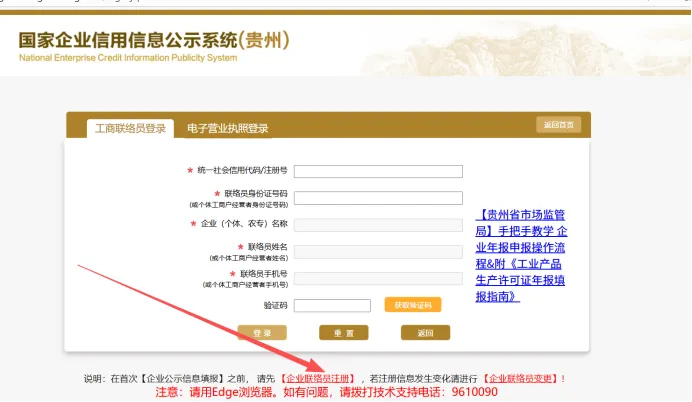Select the 企业（个体、农专）名称 field
Image resolution: width=692 pixels, height=402 pixels.
(x=378, y=225)
